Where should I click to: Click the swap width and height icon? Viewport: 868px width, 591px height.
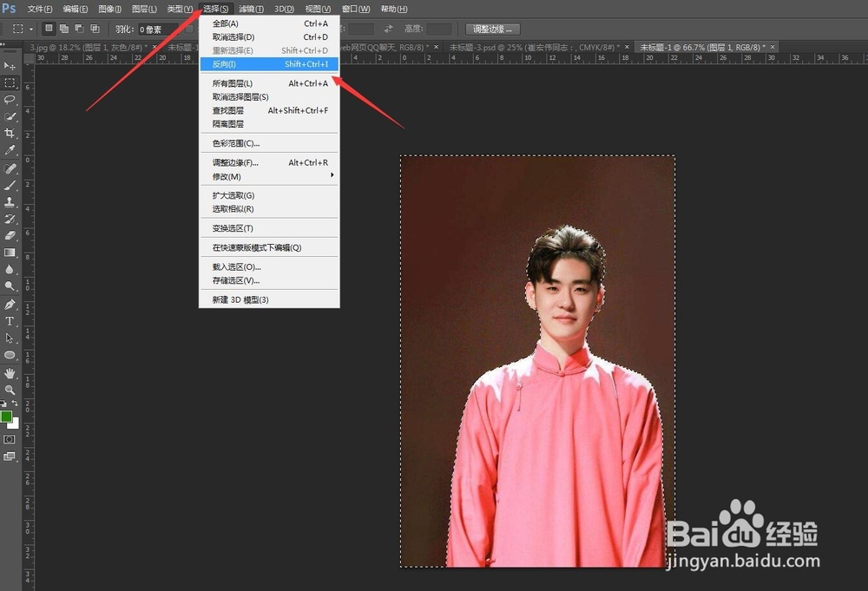389,29
